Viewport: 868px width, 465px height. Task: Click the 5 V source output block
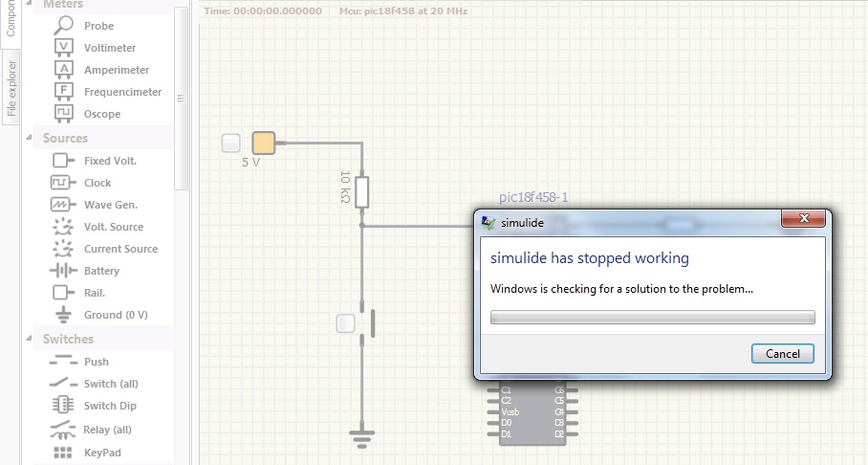click(x=264, y=143)
